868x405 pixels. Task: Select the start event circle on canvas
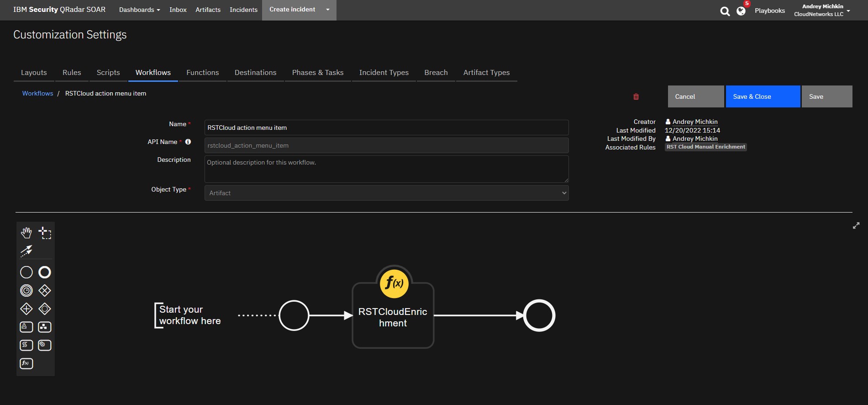[294, 315]
